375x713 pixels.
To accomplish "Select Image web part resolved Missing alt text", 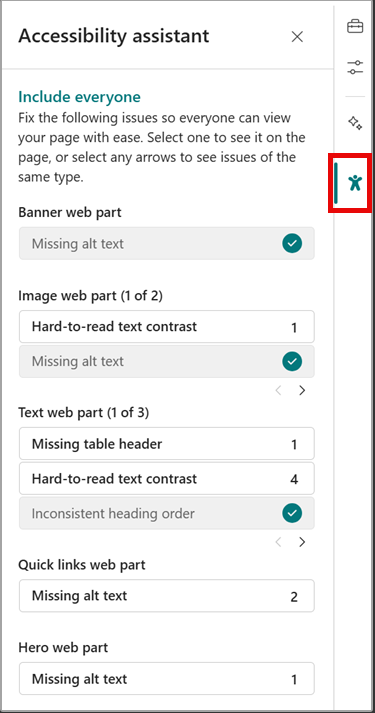I will click(x=166, y=362).
